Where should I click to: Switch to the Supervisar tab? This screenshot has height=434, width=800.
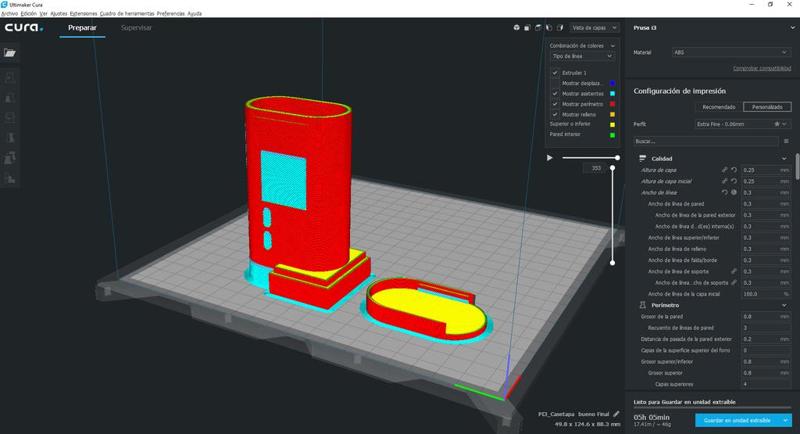pos(136,28)
